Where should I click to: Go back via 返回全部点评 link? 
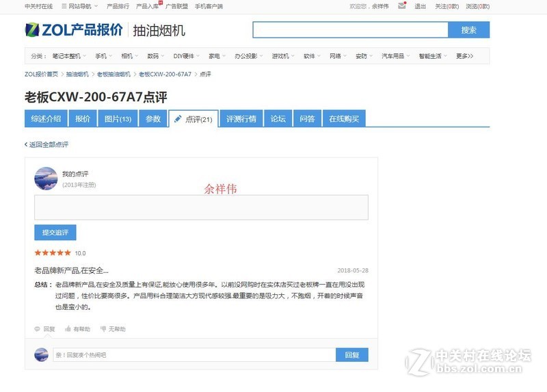pos(46,144)
